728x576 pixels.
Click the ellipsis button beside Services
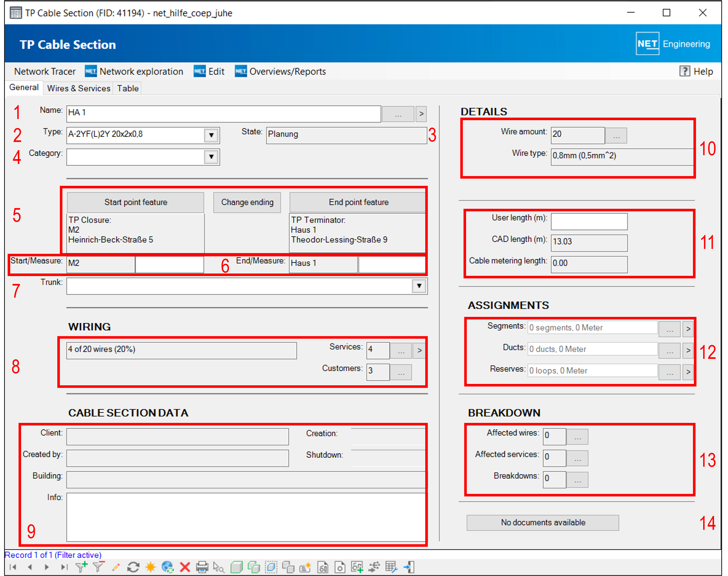click(401, 350)
